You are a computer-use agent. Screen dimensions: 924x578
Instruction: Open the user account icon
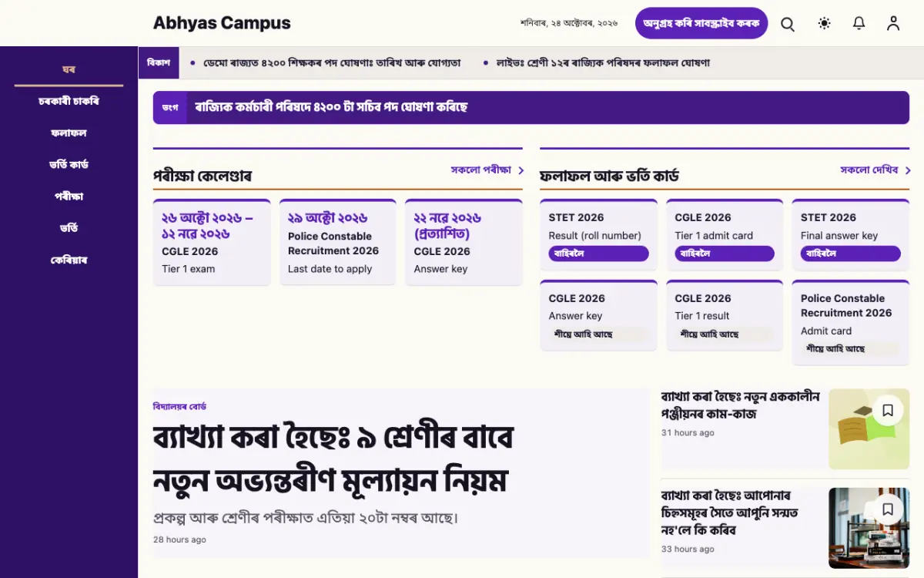click(x=893, y=24)
